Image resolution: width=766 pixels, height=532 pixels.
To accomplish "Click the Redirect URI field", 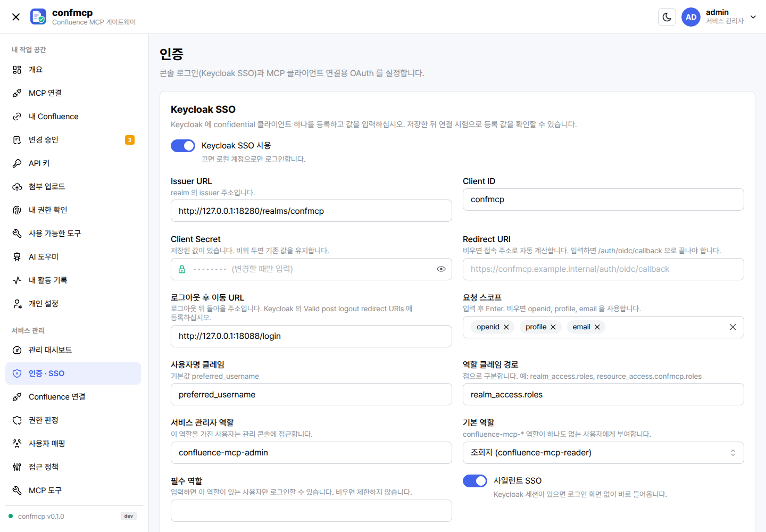I will (x=603, y=269).
